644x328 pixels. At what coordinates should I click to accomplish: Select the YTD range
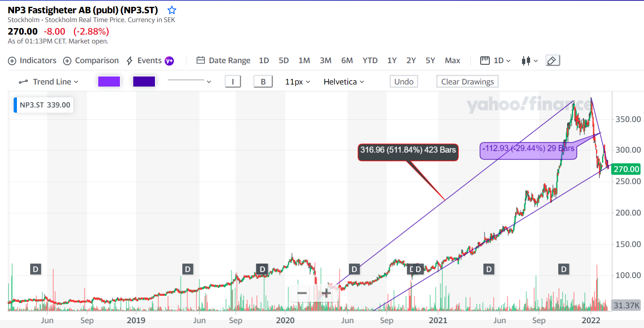click(x=370, y=60)
